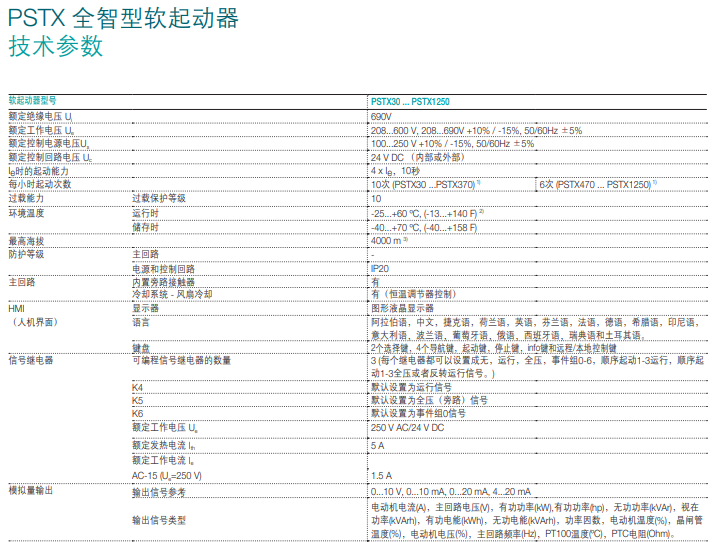
Task: Click the value 'IP20'
Action: tap(380, 269)
